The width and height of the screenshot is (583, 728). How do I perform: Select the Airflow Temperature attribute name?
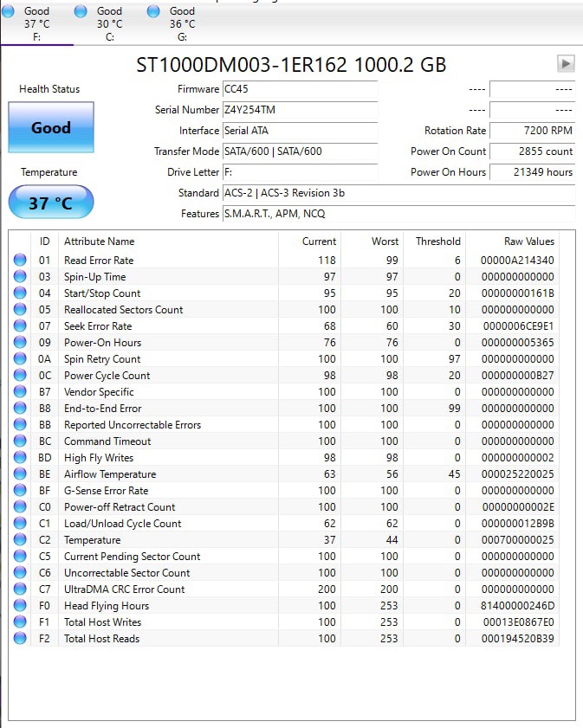pyautogui.click(x=110, y=474)
